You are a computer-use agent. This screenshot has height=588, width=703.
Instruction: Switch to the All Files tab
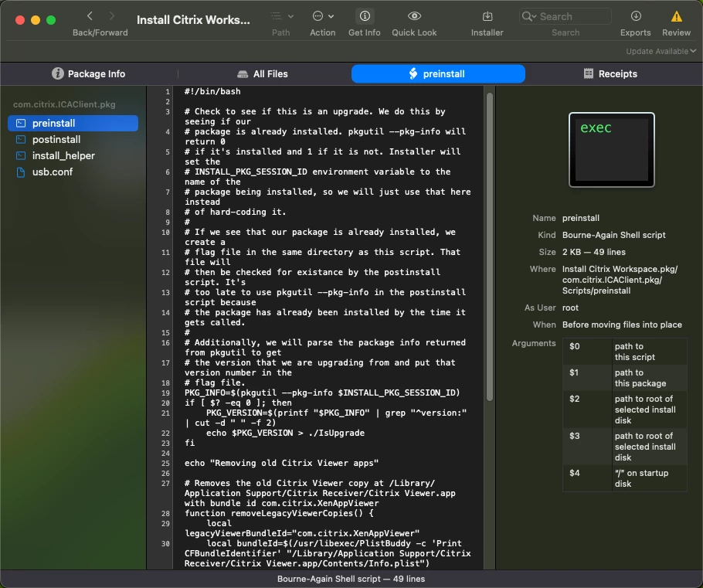pos(263,73)
